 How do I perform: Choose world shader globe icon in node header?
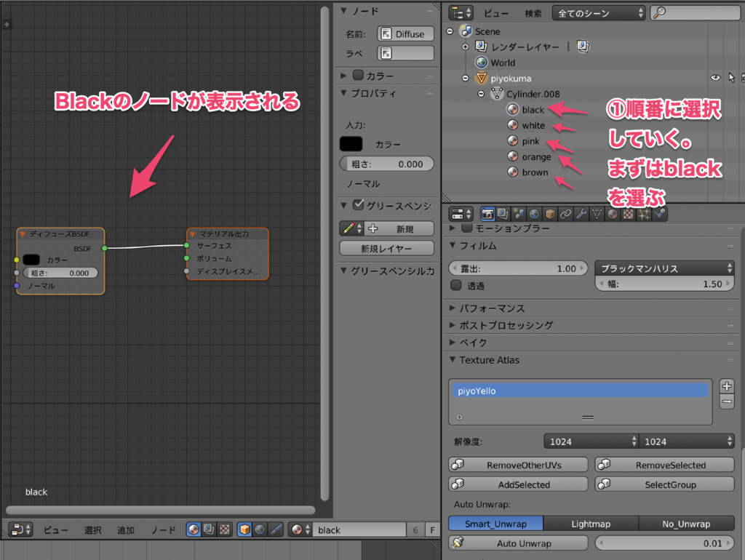point(260,529)
